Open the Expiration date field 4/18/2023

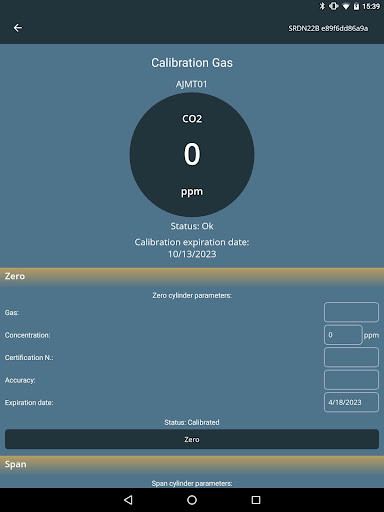point(351,402)
